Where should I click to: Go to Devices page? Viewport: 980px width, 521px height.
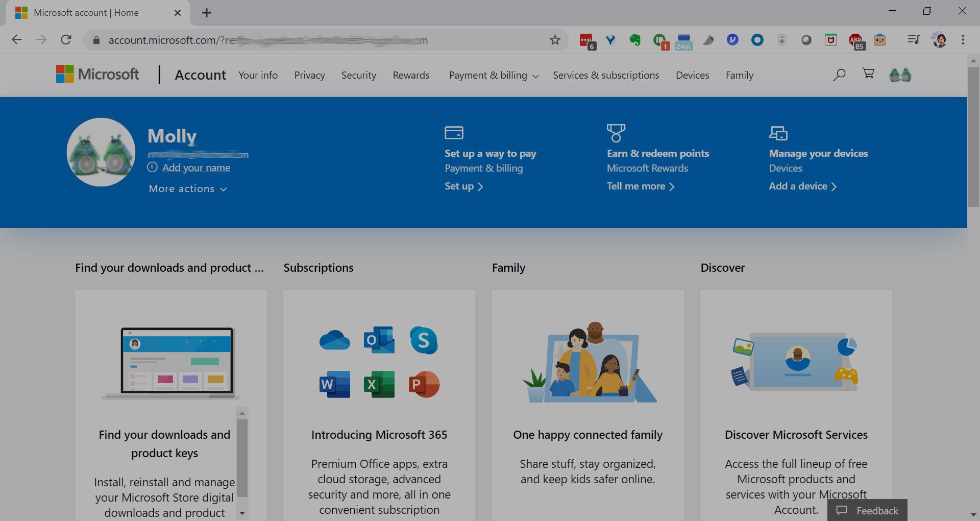coord(693,75)
